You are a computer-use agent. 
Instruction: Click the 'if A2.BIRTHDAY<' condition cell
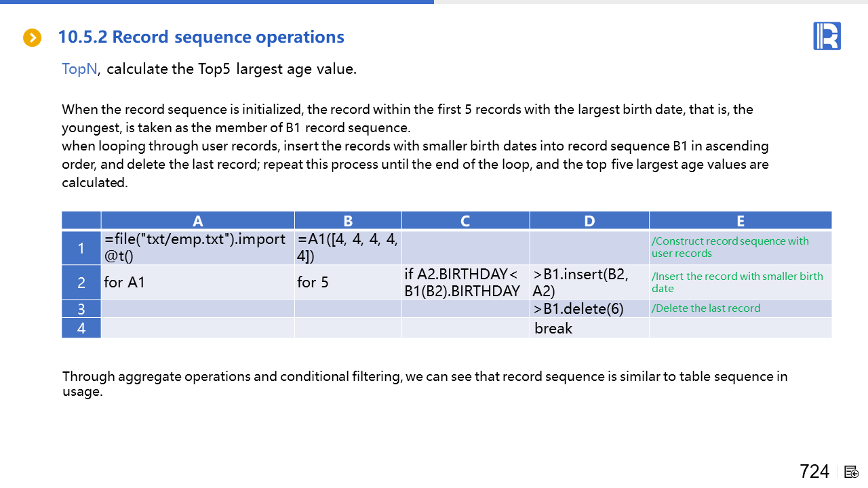coord(465,282)
